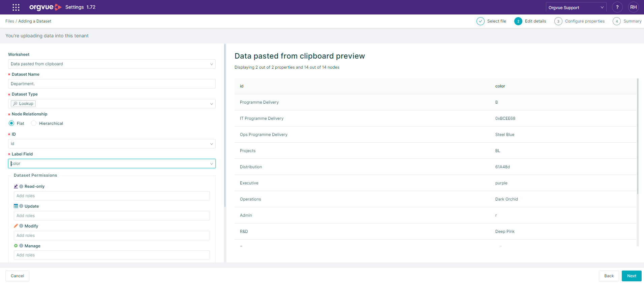Click the info icon beside Update
The height and width of the screenshot is (283, 644).
tap(21, 206)
